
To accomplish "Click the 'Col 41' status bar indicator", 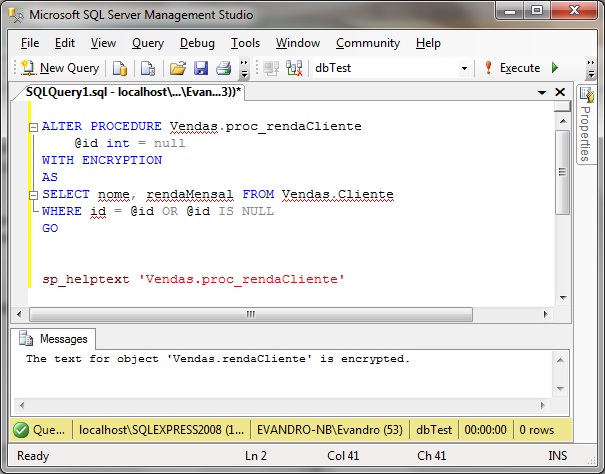I will point(343,456).
